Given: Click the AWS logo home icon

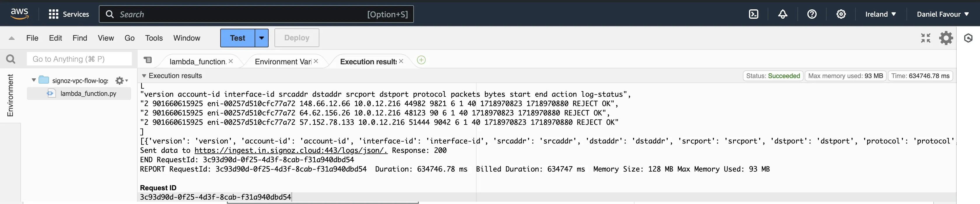Looking at the screenshot, I should point(20,14).
